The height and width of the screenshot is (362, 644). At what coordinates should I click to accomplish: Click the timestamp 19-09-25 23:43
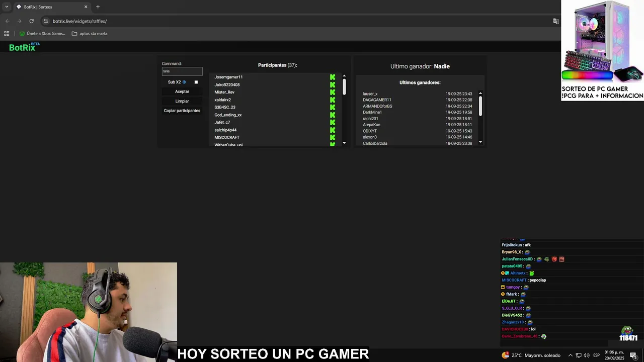(x=459, y=94)
